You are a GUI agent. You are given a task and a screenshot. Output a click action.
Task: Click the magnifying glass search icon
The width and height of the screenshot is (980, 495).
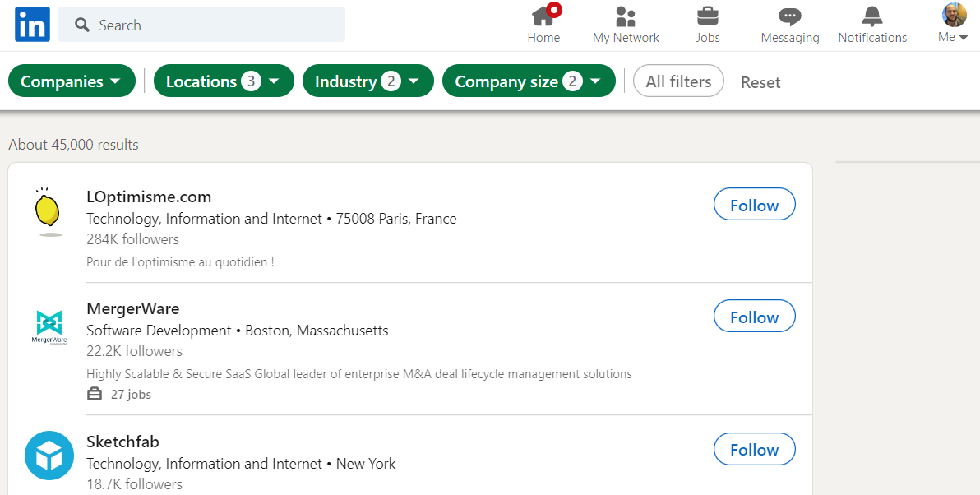point(82,25)
